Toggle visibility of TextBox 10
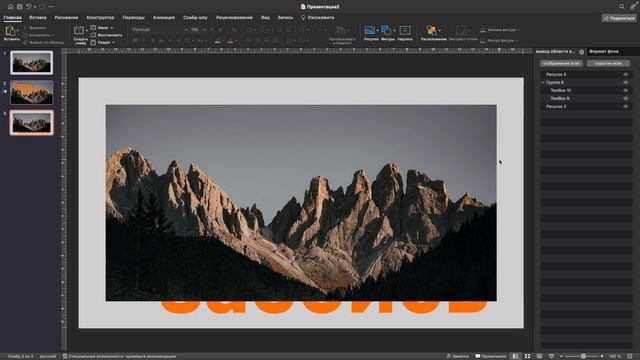640x360 pixels. [625, 90]
